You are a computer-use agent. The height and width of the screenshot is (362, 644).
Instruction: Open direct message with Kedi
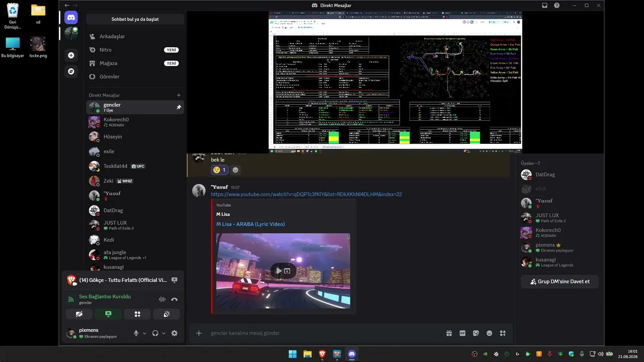[x=135, y=240]
